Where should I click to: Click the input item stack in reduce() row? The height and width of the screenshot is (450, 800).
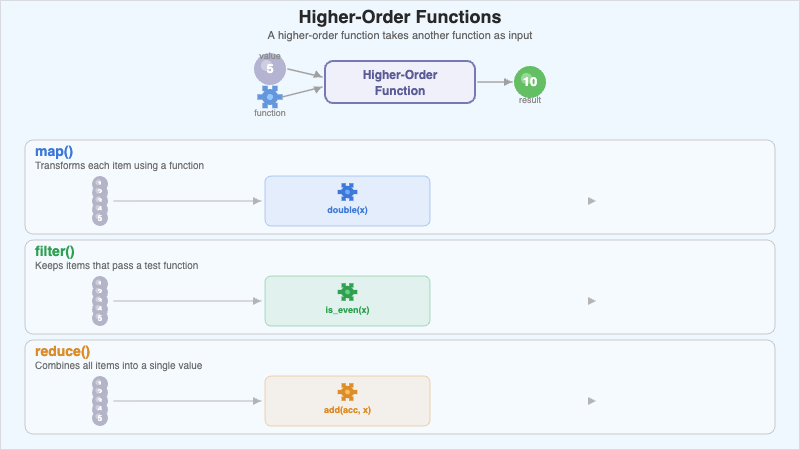click(99, 401)
